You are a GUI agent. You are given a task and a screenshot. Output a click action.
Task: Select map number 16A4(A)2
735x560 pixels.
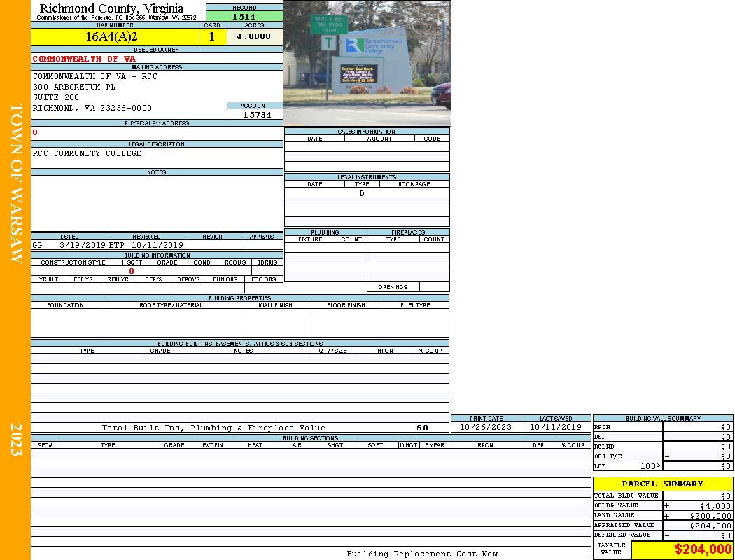(x=111, y=36)
